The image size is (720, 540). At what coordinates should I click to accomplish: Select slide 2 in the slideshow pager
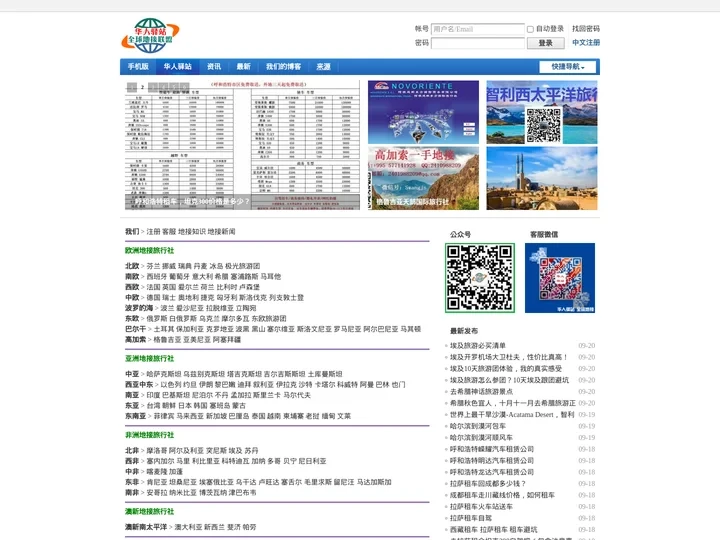(x=142, y=87)
